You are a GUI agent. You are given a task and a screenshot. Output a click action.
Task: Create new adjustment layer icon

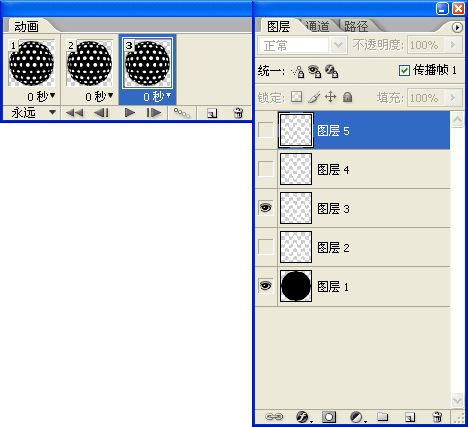357,417
